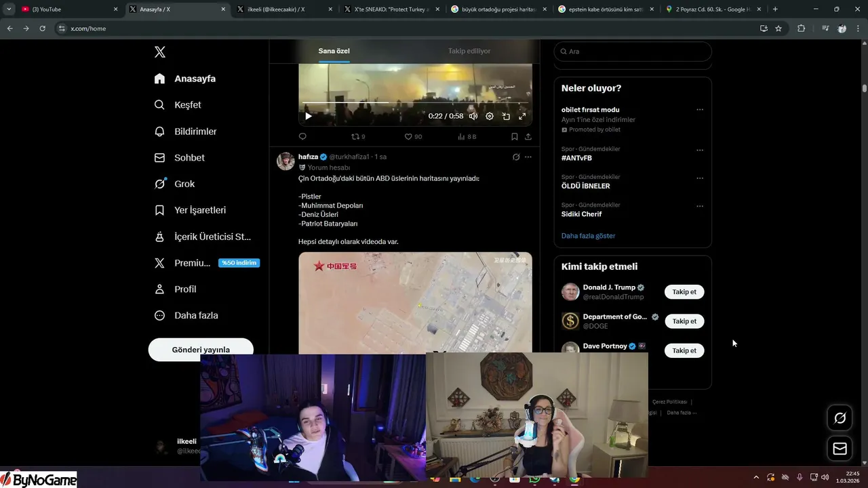The image size is (868, 488).
Task: Click the page vertical scrollbar
Action: [x=865, y=88]
